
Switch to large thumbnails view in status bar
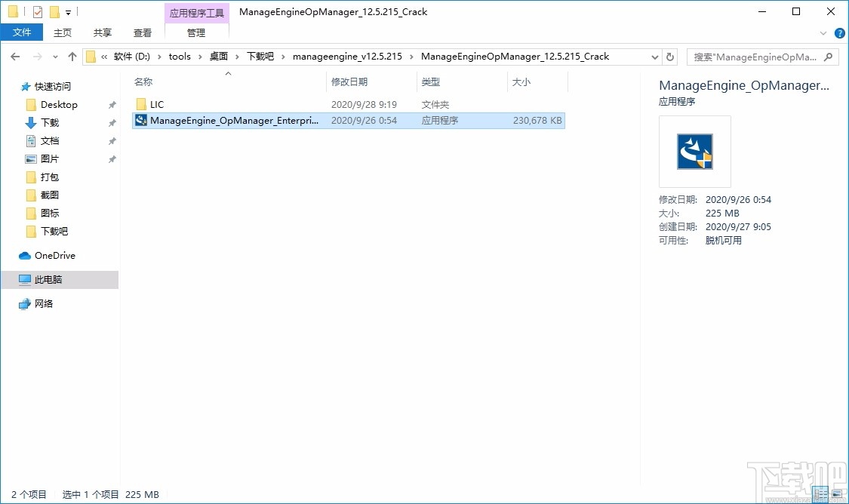838,494
